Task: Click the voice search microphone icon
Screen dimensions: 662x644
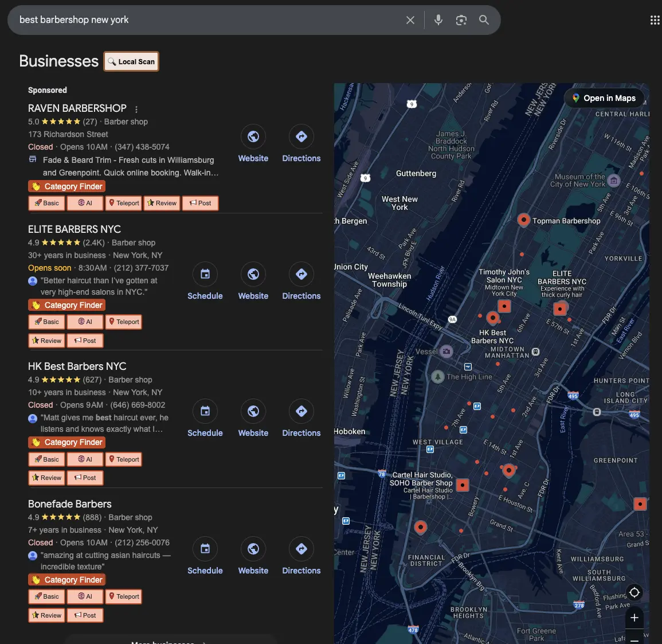Action: coord(438,19)
